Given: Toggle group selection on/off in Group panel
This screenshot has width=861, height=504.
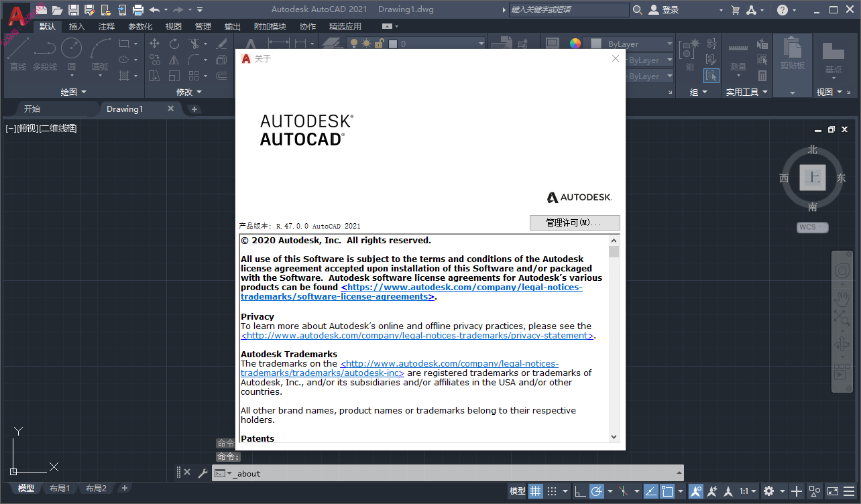Looking at the screenshot, I should click(711, 76).
